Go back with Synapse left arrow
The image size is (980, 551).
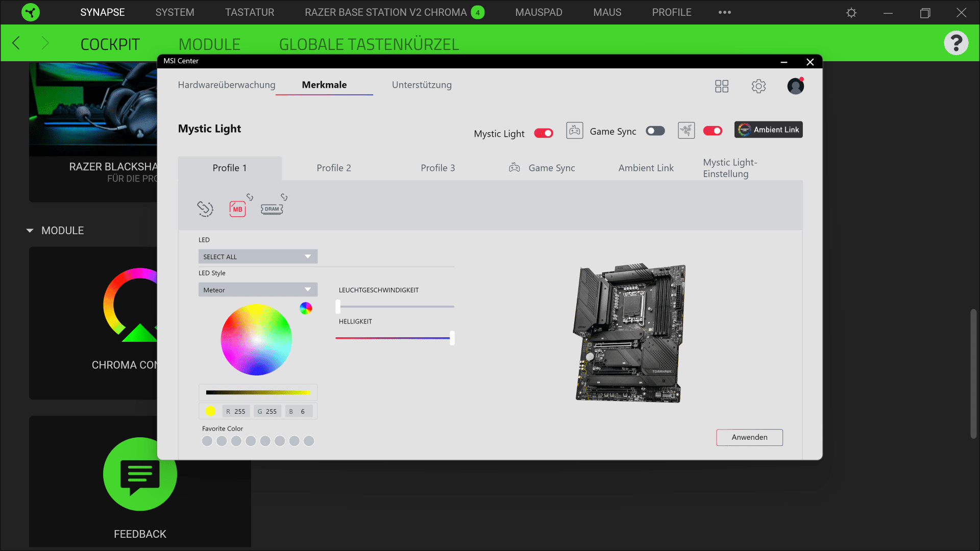coord(16,43)
